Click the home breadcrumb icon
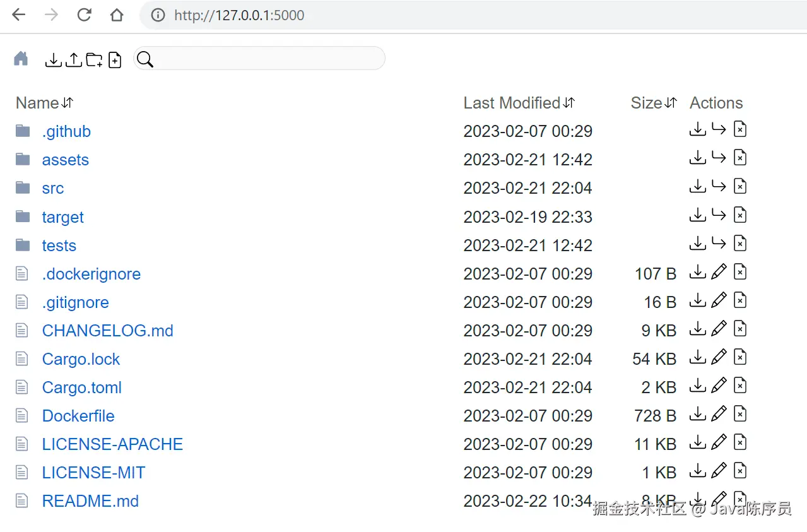The height and width of the screenshot is (532, 807). click(21, 59)
